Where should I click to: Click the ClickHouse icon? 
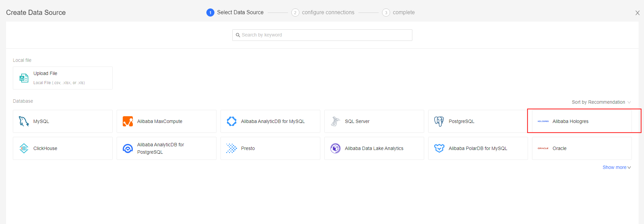(24, 148)
